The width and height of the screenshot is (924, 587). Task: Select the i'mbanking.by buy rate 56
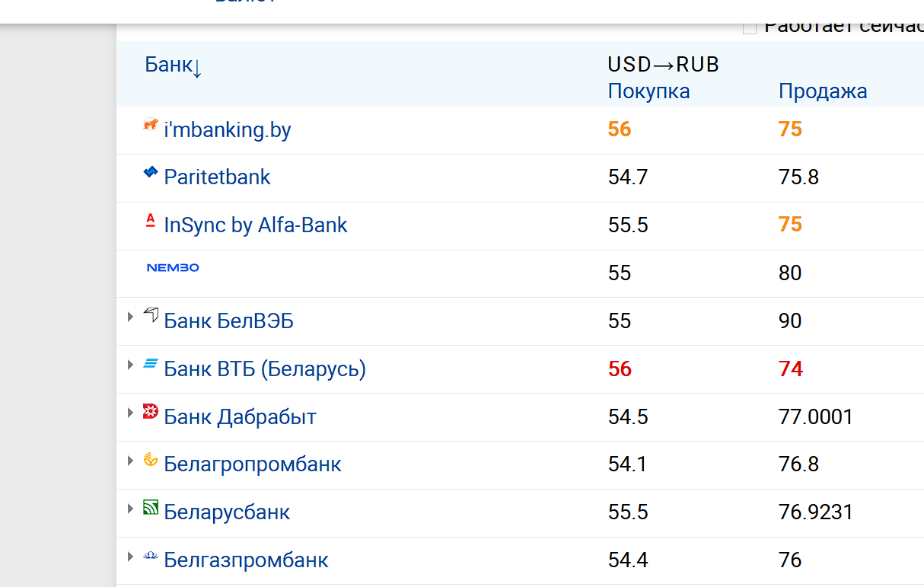coord(620,129)
